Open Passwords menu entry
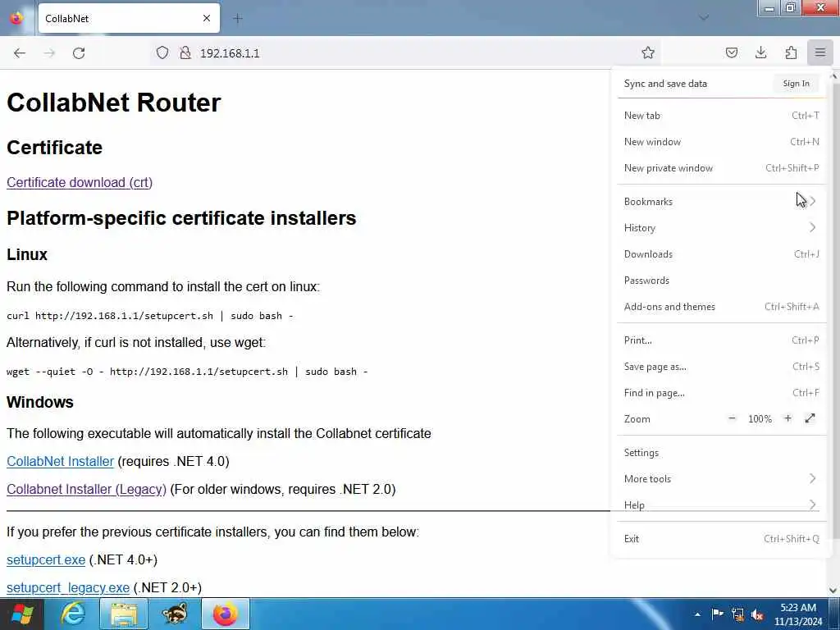 click(x=721, y=281)
